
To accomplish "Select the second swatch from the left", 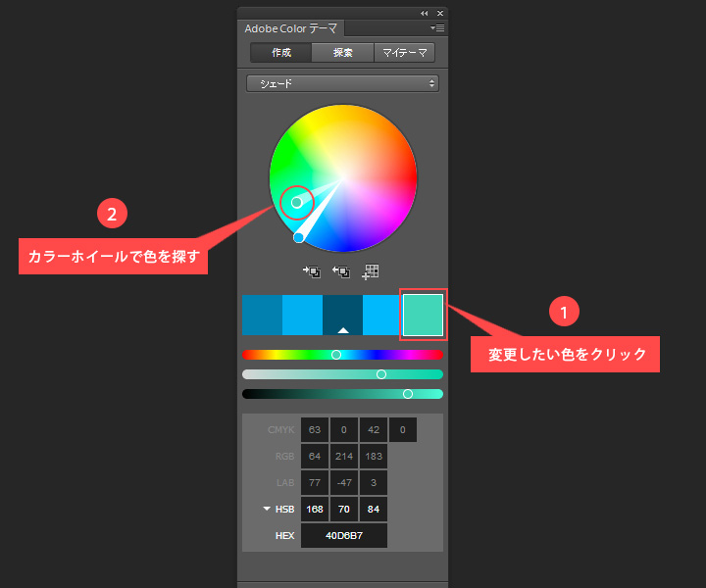I will click(x=303, y=315).
